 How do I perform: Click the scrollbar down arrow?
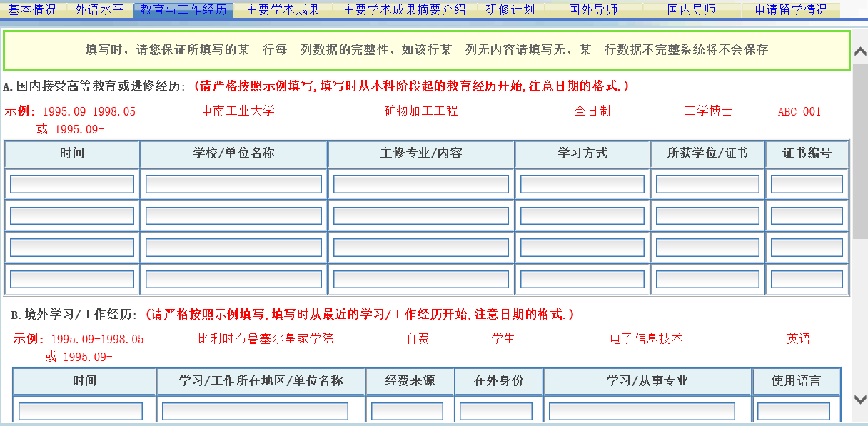point(859,400)
